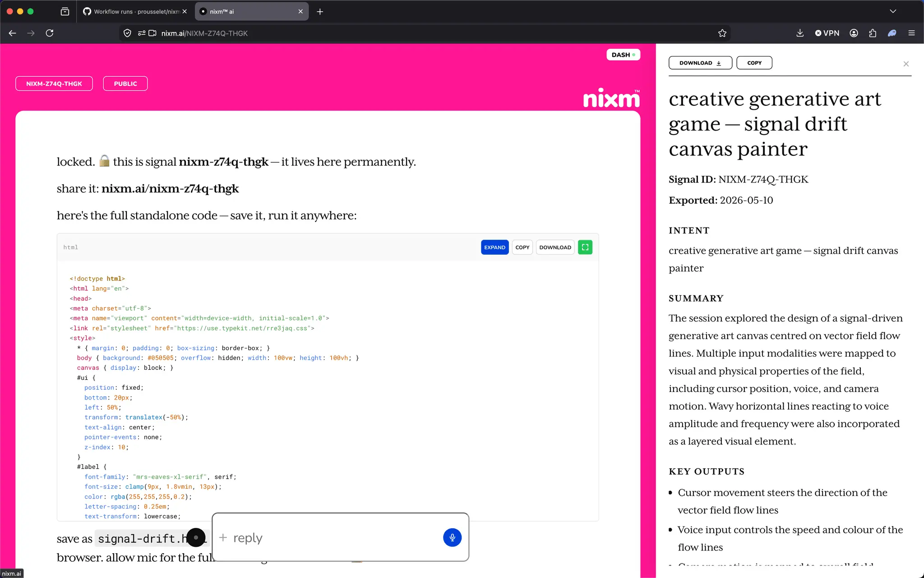
Task: Click the NIXM-Z74Q-THGK signal badge
Action: 54,84
